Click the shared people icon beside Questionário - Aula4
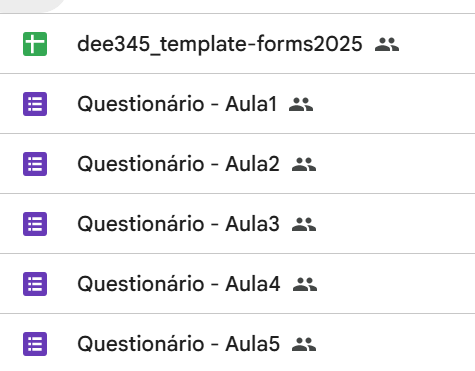Viewport: 475px width, 371px height. (305, 284)
